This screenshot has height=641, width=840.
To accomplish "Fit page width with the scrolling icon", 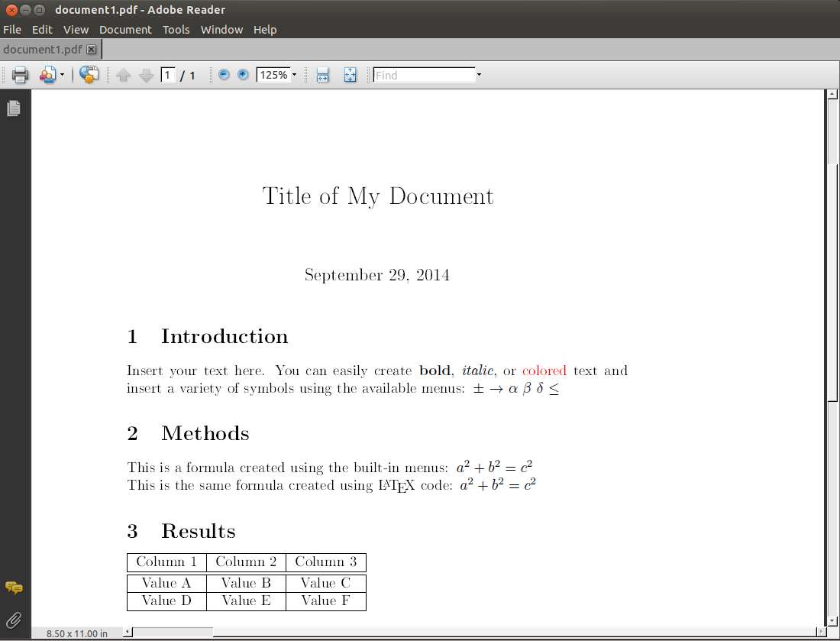I will (323, 75).
